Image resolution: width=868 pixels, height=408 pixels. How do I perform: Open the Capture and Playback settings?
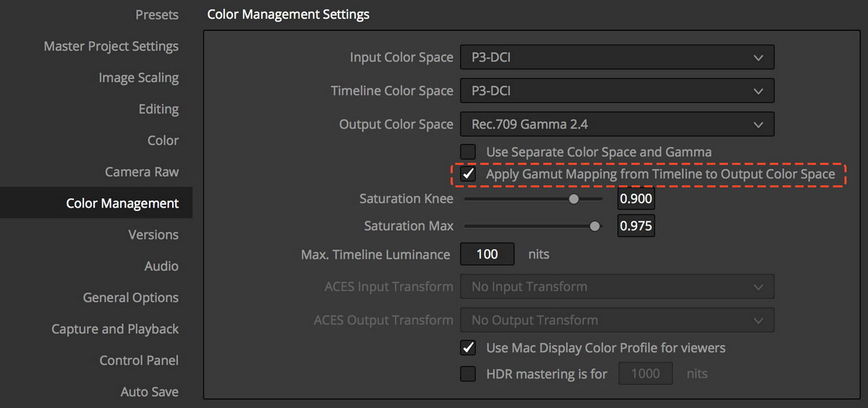click(x=115, y=328)
